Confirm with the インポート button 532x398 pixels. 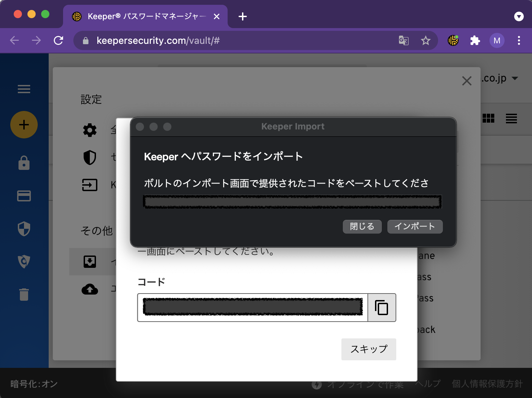[x=415, y=226]
